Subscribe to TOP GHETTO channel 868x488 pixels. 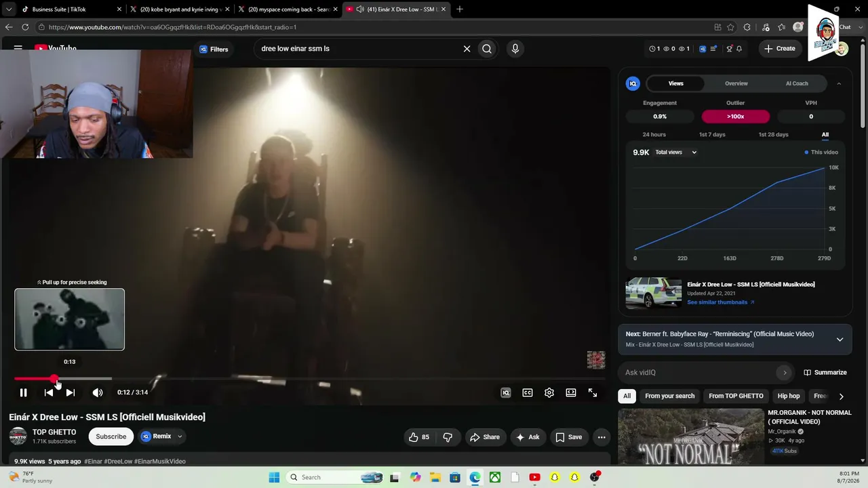111,436
